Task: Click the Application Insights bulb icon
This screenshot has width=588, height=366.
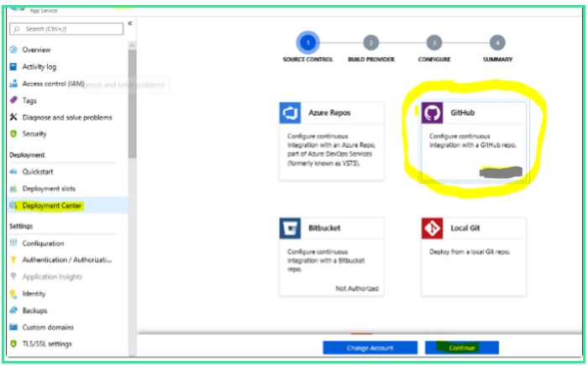Action: click(x=13, y=276)
